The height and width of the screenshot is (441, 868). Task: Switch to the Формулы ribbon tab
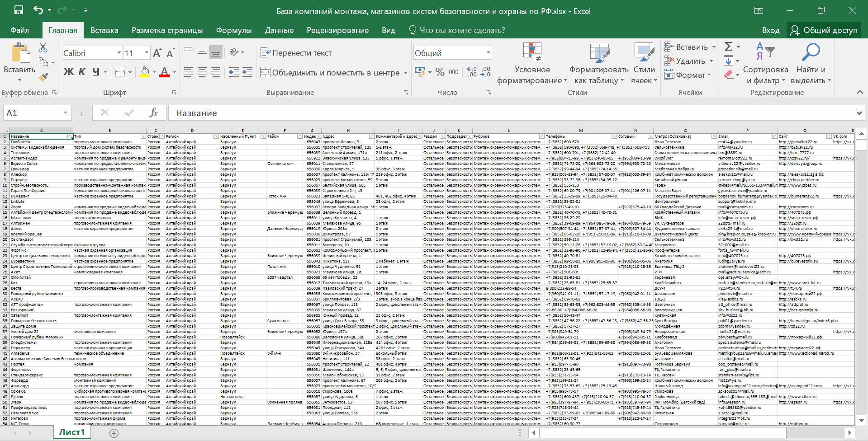point(233,30)
